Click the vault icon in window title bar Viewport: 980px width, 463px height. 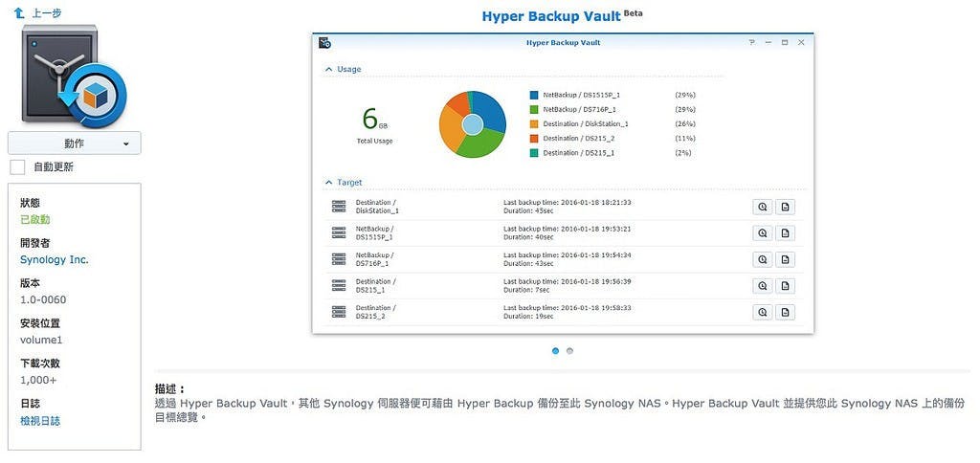pos(325,43)
